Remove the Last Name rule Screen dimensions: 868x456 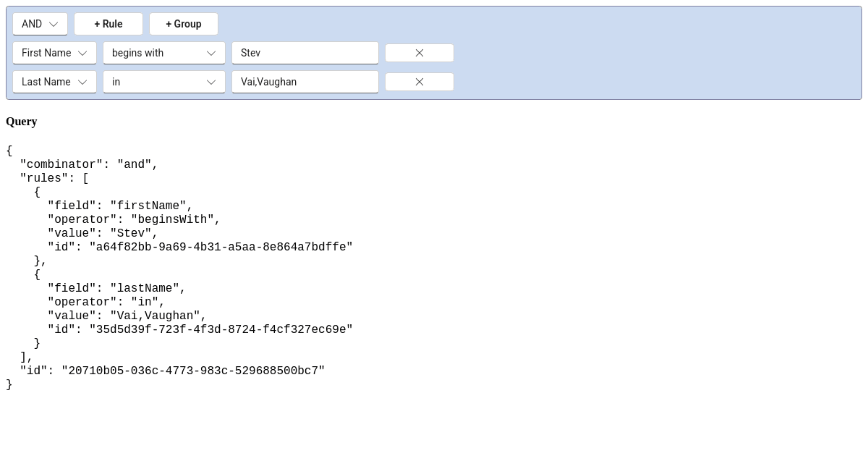pos(420,82)
